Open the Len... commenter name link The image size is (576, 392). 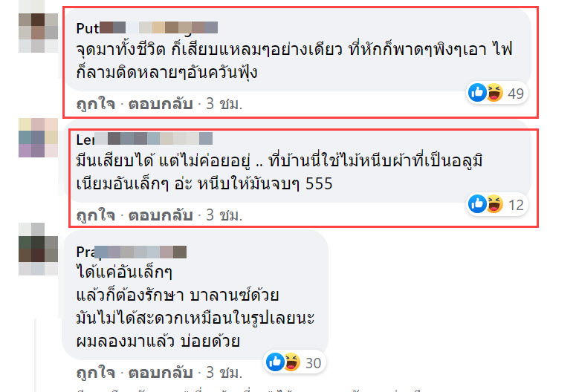tap(144, 140)
